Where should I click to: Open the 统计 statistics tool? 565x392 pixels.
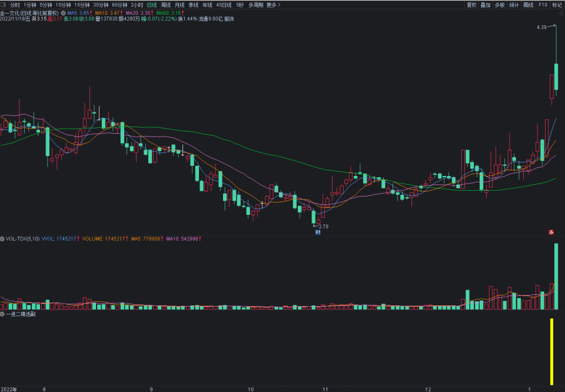[514, 5]
